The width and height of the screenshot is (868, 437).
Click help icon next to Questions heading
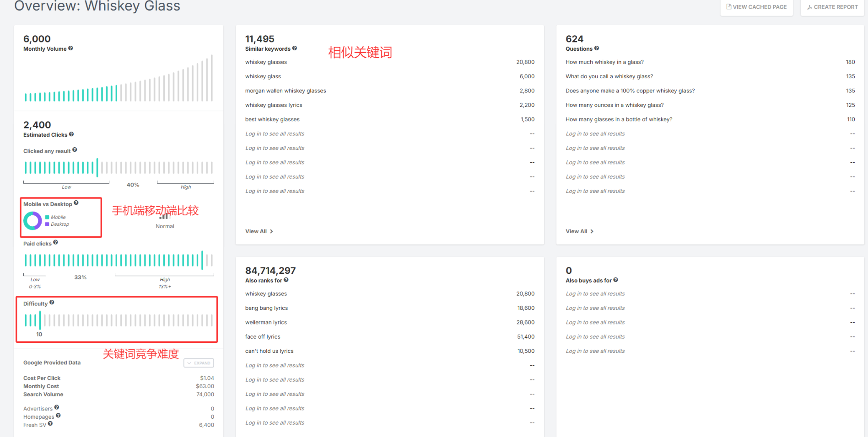597,48
